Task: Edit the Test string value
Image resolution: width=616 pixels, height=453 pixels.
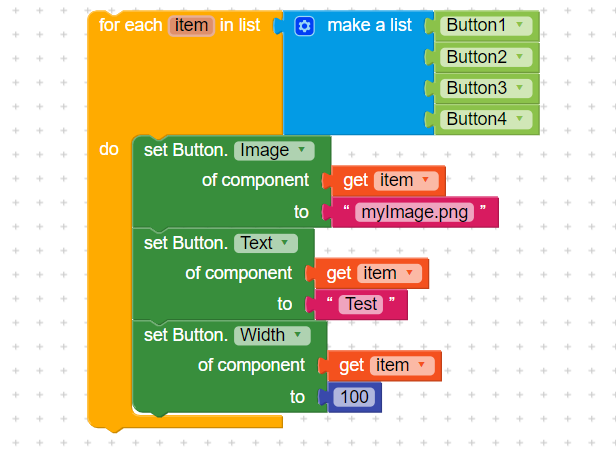Action: [x=361, y=304]
